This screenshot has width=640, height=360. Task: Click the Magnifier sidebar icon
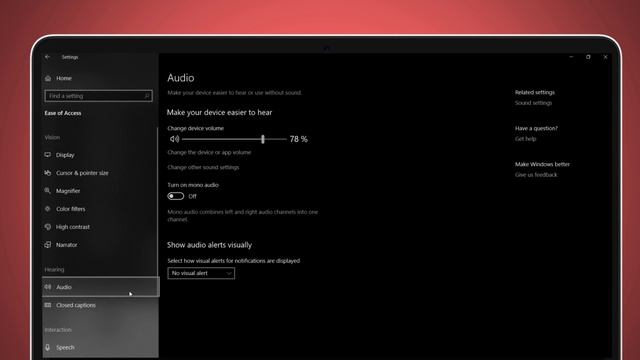point(48,191)
